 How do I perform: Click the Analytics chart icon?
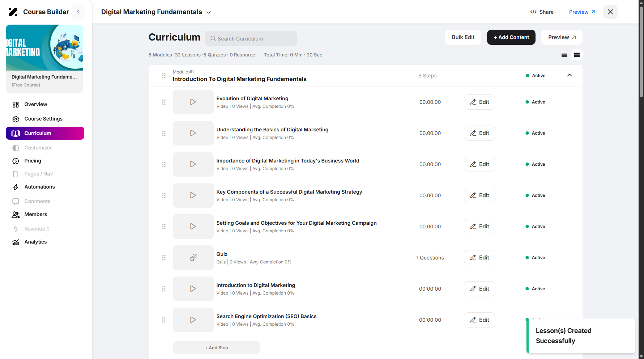(16, 242)
